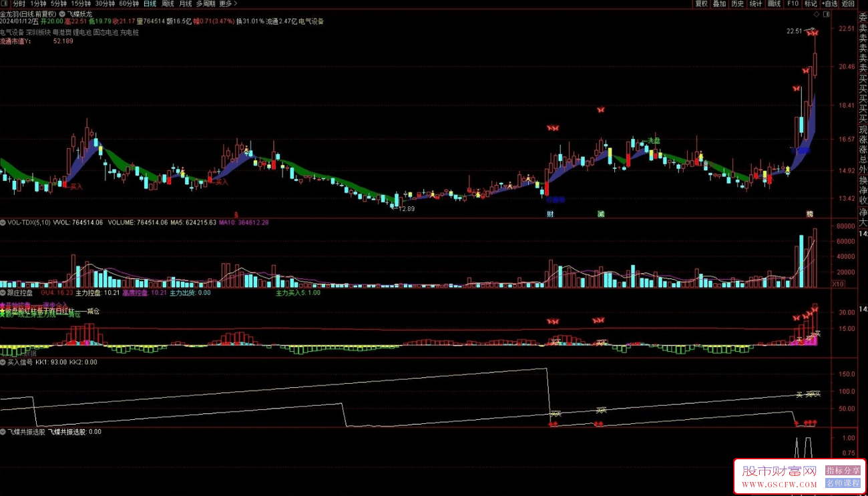The height and width of the screenshot is (496, 868).
Task: Click the 锂电池 concept tag
Action: [82, 31]
